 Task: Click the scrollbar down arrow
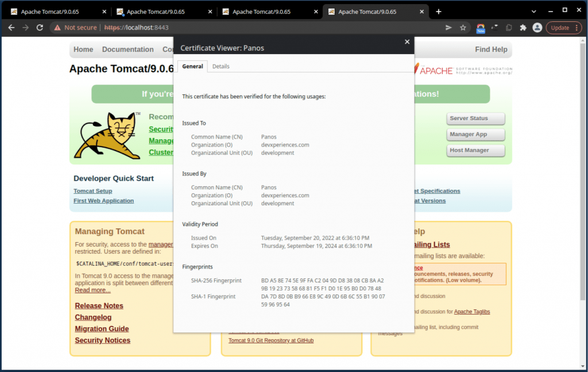tap(582, 366)
